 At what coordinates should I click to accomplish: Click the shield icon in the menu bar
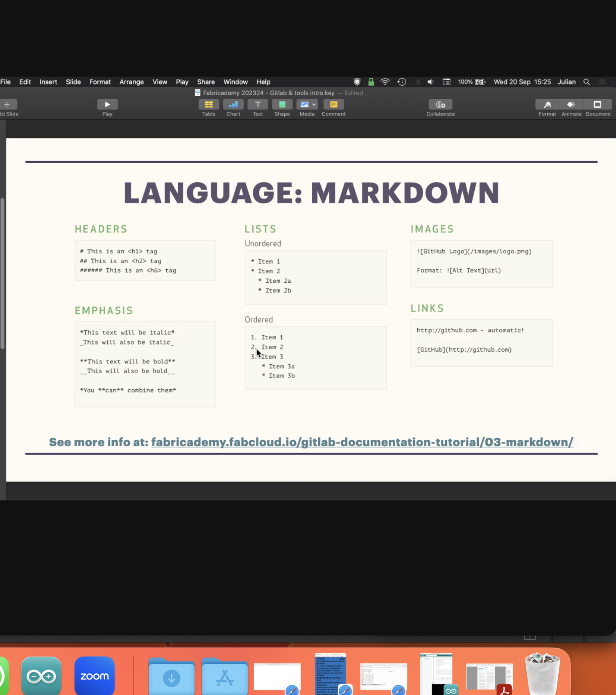[357, 82]
